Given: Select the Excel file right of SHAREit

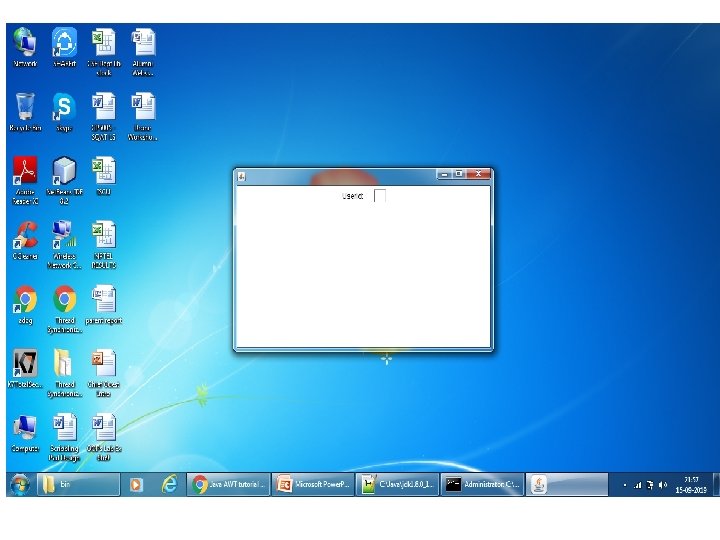Looking at the screenshot, I should point(104,51).
